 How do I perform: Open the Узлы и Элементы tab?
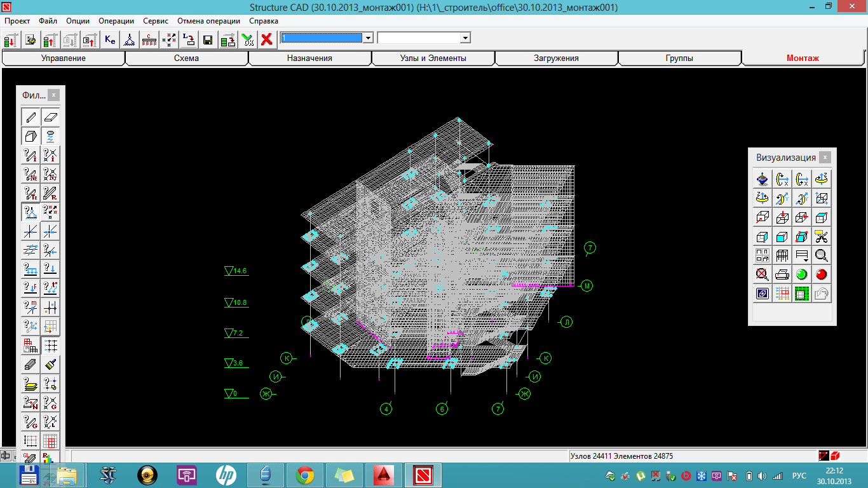coord(433,58)
